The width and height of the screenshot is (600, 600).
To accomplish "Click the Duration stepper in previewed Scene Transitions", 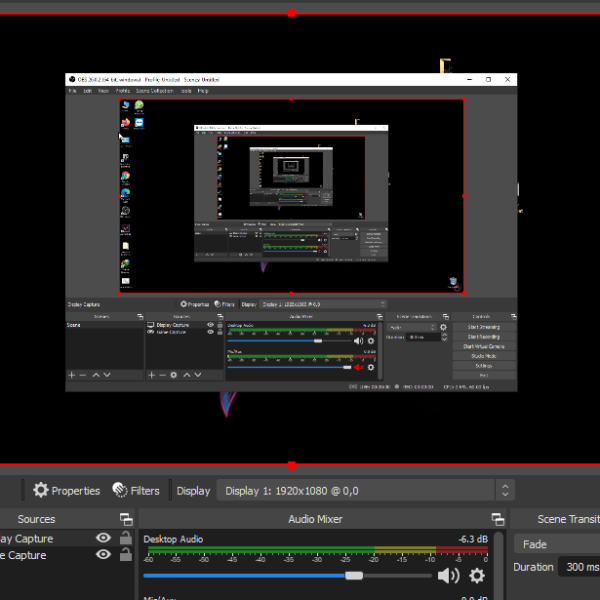I will [444, 337].
